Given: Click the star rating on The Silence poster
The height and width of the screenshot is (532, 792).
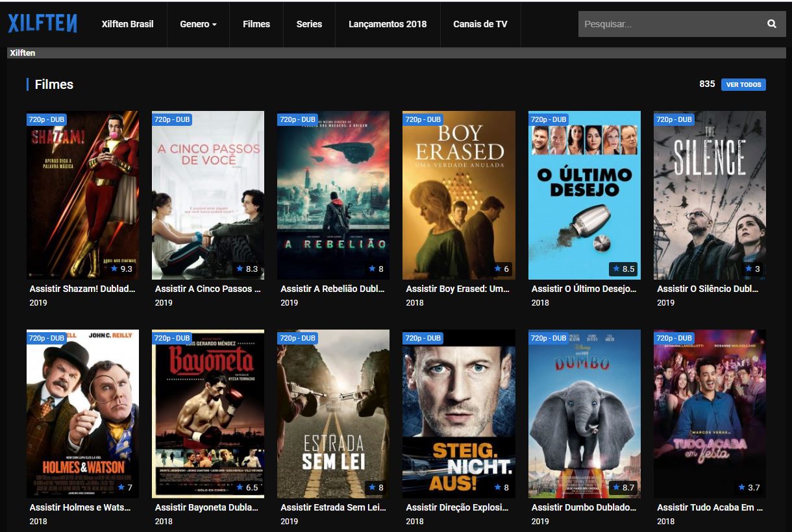Looking at the screenshot, I should [751, 269].
